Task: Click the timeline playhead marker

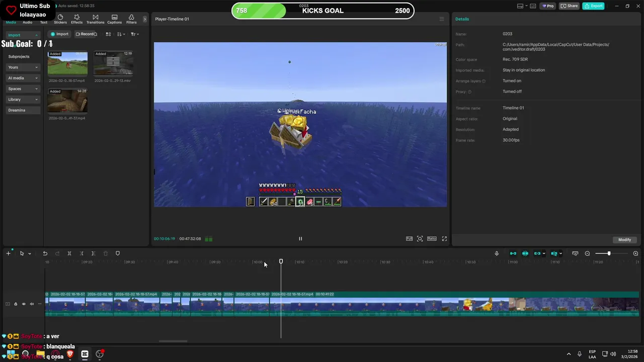Action: [x=281, y=261]
